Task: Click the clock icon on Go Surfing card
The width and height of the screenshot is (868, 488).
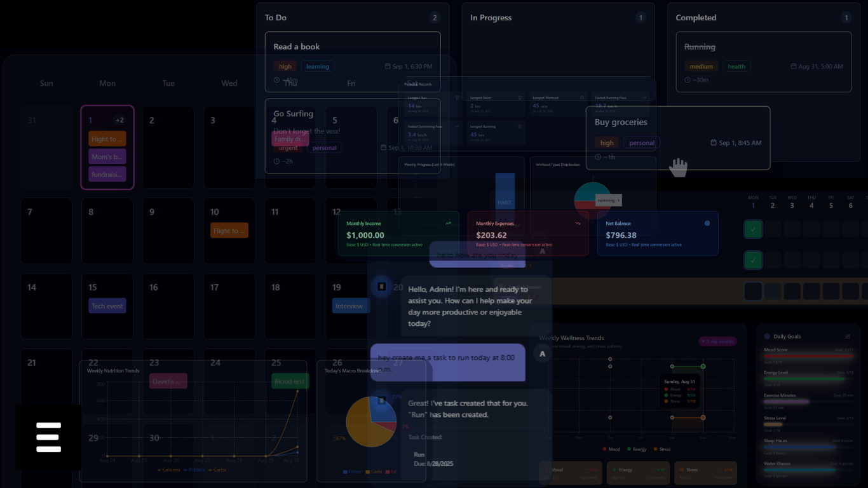Action: [x=276, y=161]
